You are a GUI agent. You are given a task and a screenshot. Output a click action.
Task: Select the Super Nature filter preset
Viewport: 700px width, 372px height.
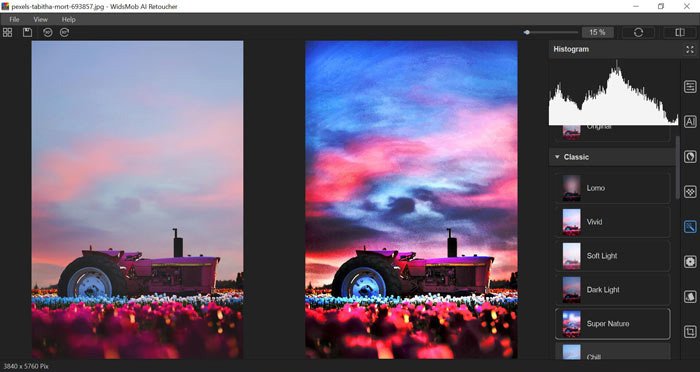(x=612, y=324)
